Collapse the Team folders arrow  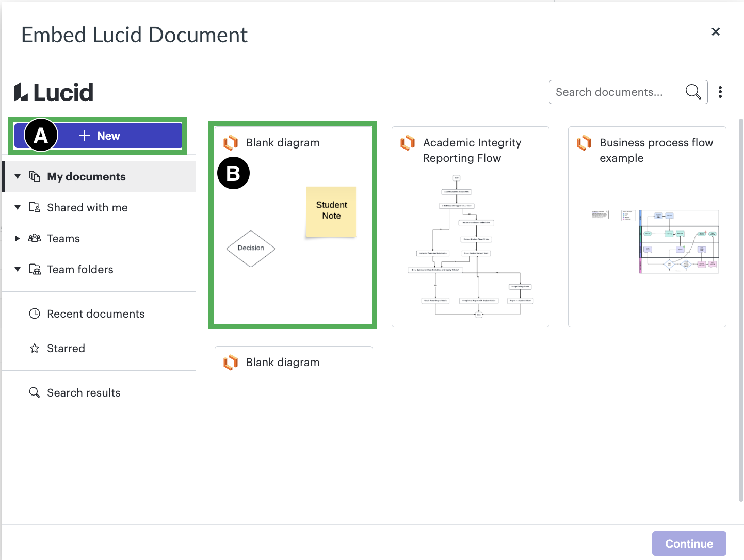point(18,269)
